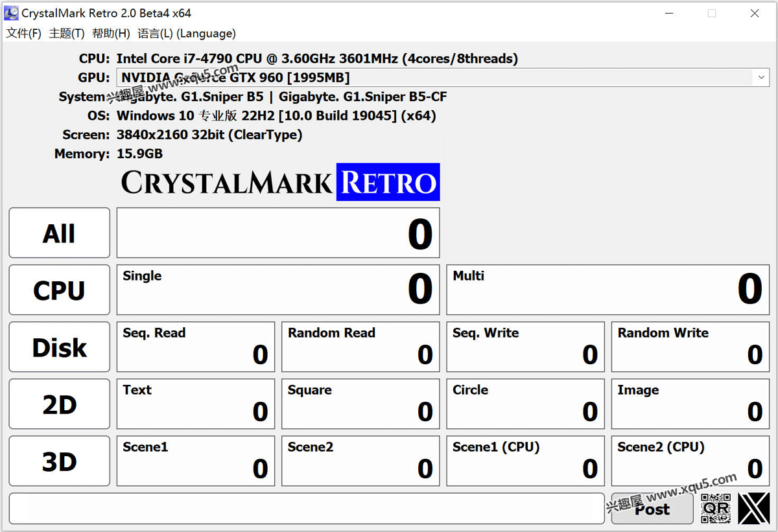Start the CPU benchmark
The image size is (778, 532).
point(60,290)
